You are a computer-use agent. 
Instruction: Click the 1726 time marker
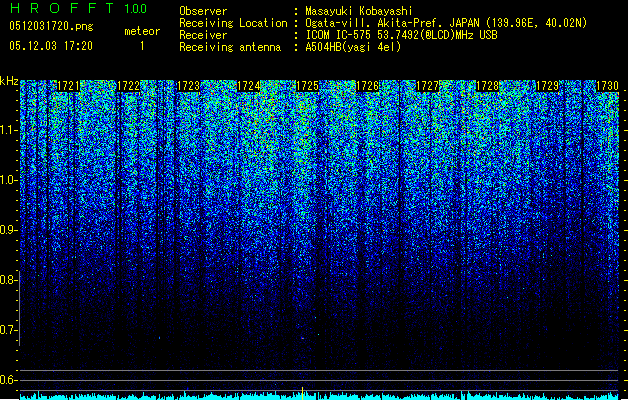click(367, 86)
